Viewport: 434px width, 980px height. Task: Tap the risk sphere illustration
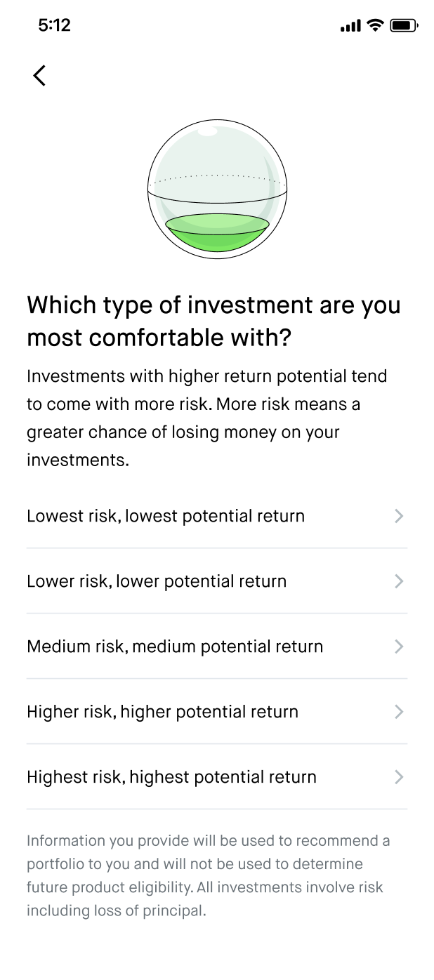coord(218,190)
